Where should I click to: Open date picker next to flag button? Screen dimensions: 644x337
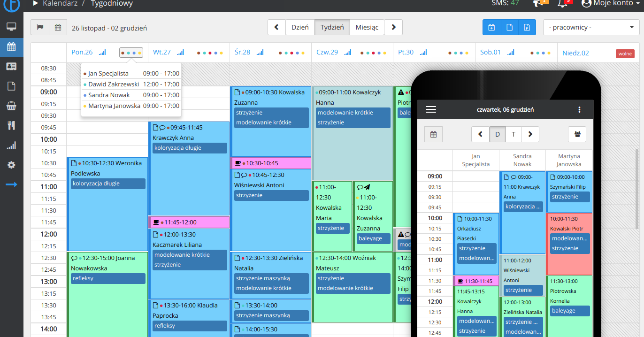[x=58, y=27]
